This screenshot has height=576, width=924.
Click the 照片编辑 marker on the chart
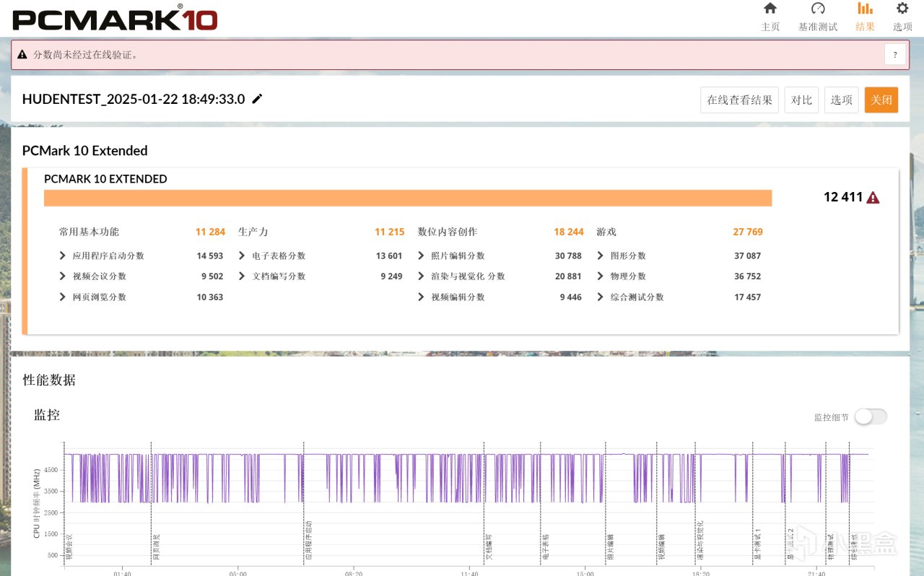[610, 547]
